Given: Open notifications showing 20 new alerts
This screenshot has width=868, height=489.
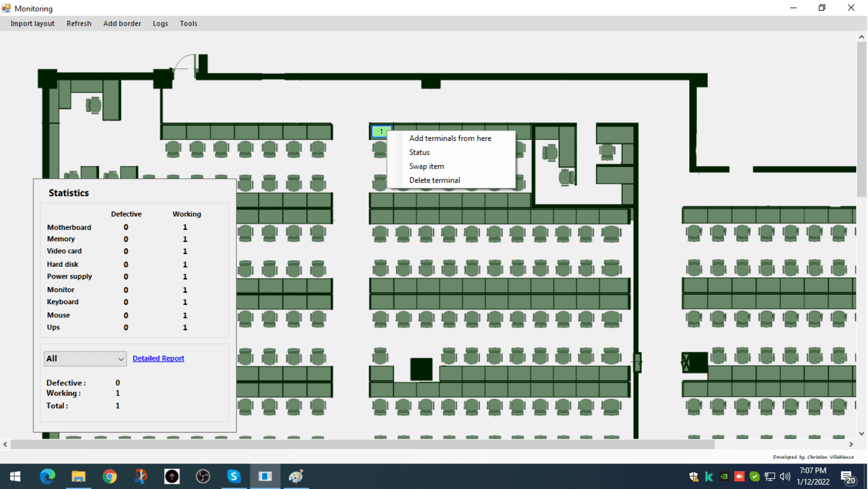Looking at the screenshot, I should coord(848,476).
